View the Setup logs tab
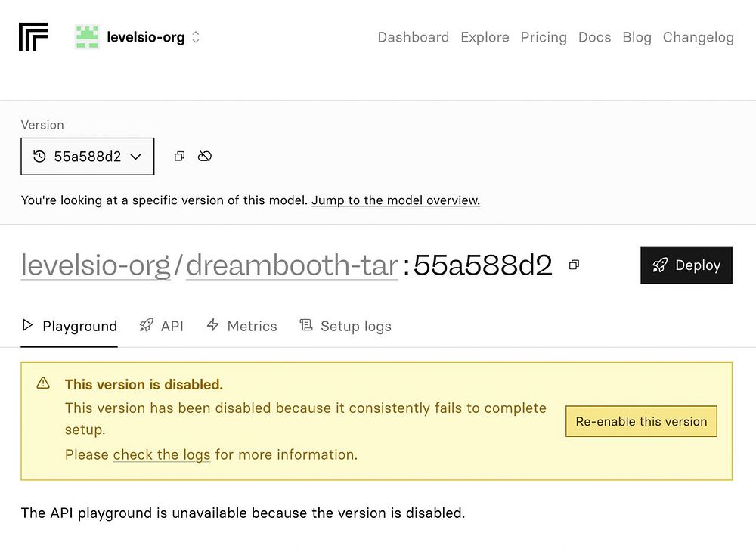The width and height of the screenshot is (756, 549). [x=345, y=326]
